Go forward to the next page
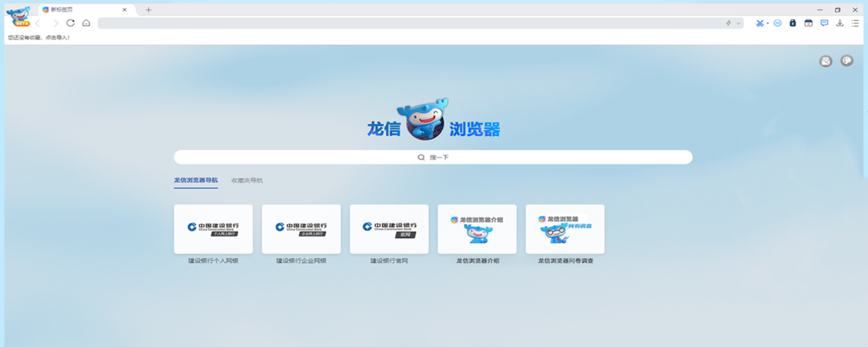The width and height of the screenshot is (868, 347). [55, 23]
